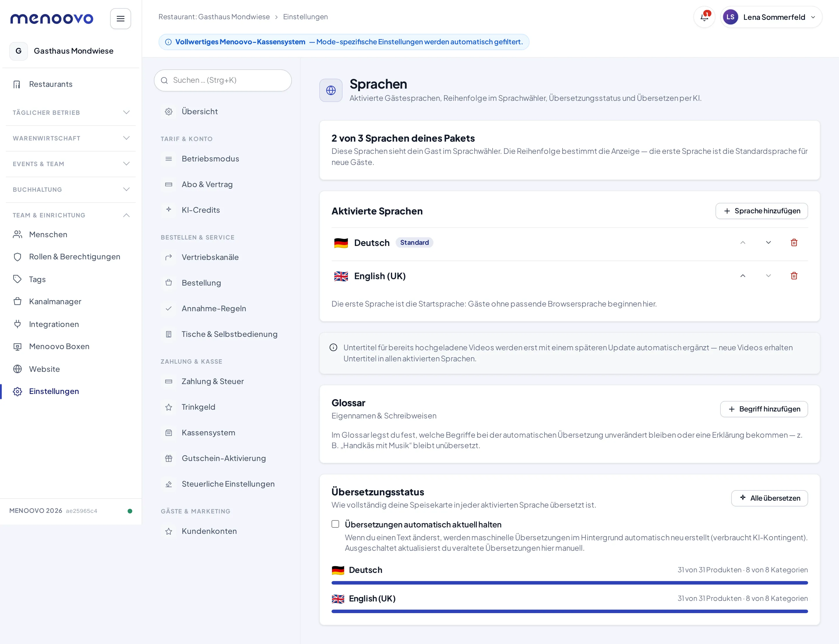Move Deutsch down in order

pyautogui.click(x=768, y=242)
